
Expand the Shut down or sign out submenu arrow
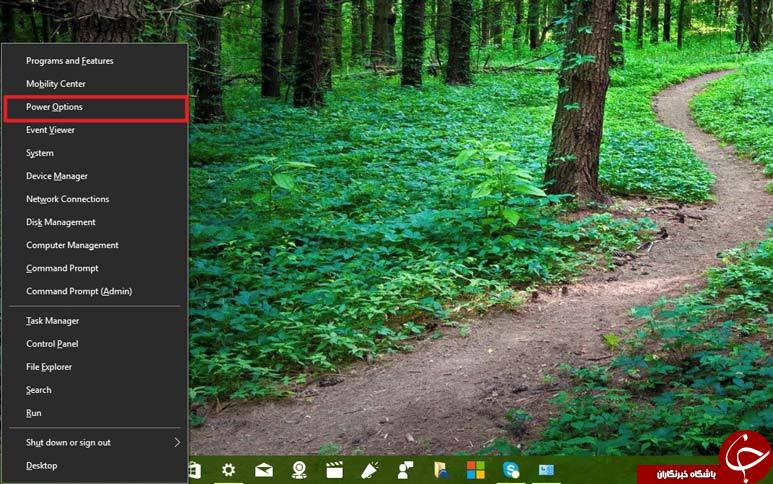tap(177, 443)
